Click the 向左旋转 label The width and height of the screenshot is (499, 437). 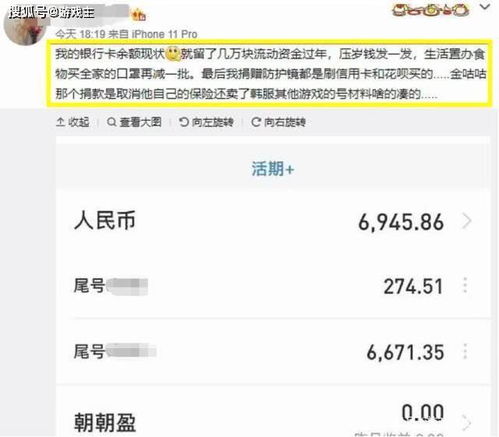[x=212, y=122]
